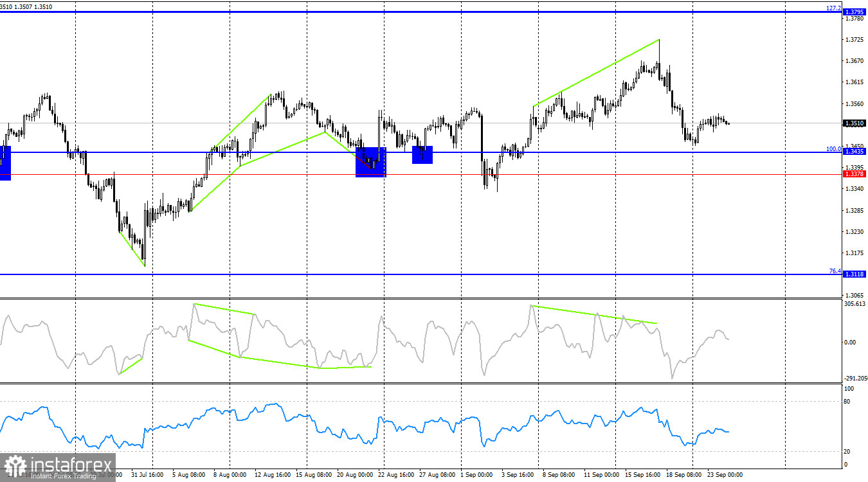Select the 76.4 Fibonacci level label
868x482 pixels.
835,271
